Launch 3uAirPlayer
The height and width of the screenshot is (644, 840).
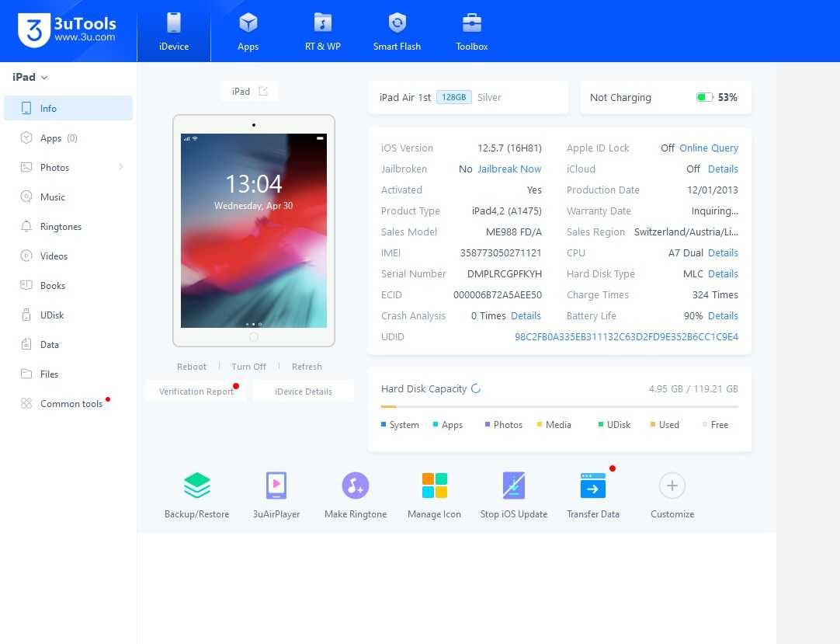click(x=276, y=496)
